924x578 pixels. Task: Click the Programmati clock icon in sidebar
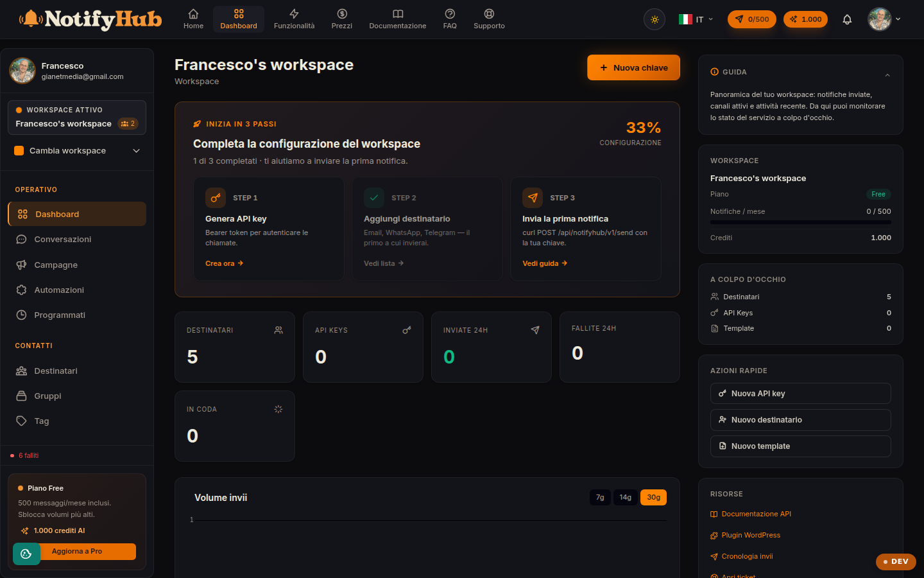[x=21, y=315]
